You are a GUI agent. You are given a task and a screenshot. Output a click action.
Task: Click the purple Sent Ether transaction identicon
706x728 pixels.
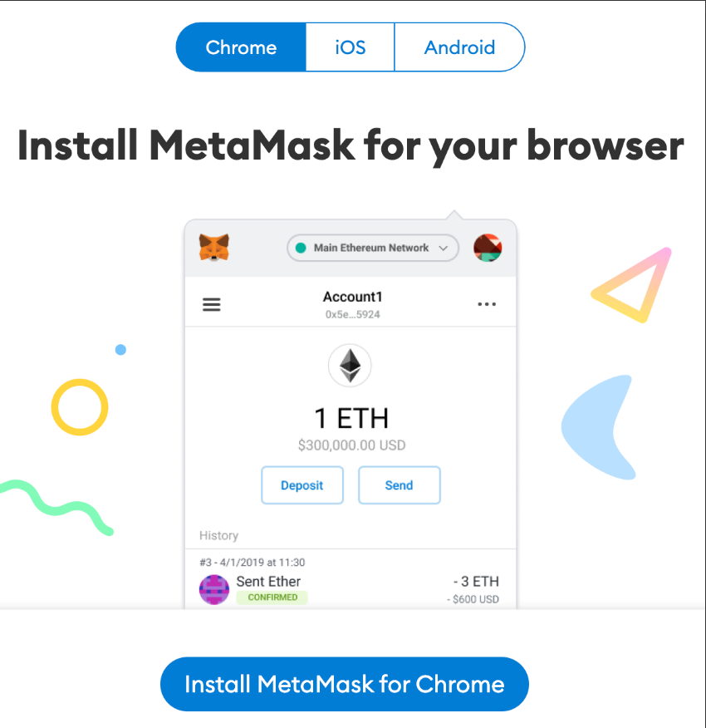214,590
